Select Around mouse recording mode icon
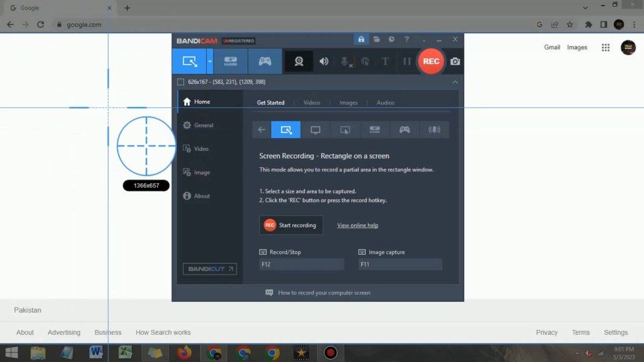 (345, 130)
